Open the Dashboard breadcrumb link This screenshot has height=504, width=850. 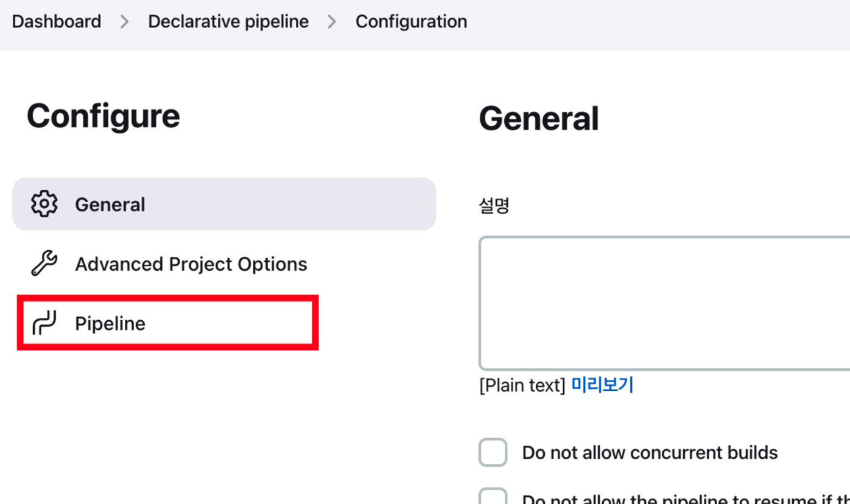57,21
